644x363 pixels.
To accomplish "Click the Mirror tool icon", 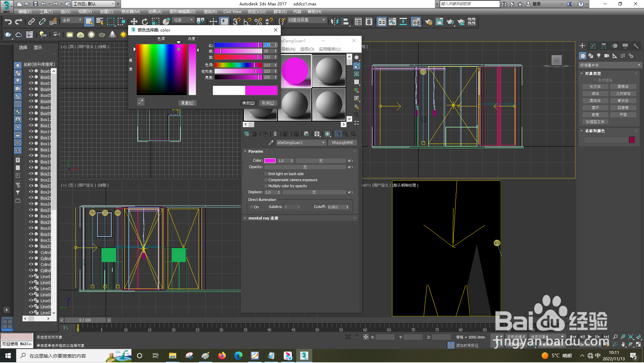I will 334,22.
